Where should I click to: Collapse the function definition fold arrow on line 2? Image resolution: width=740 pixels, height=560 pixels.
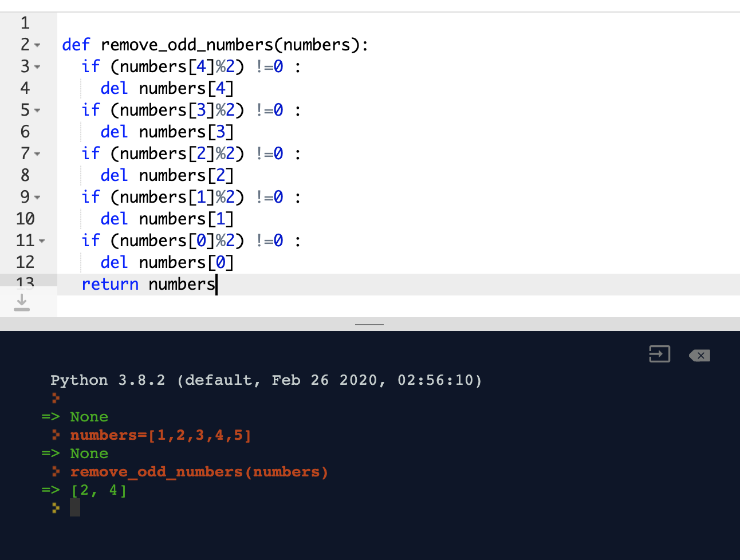[x=38, y=45]
